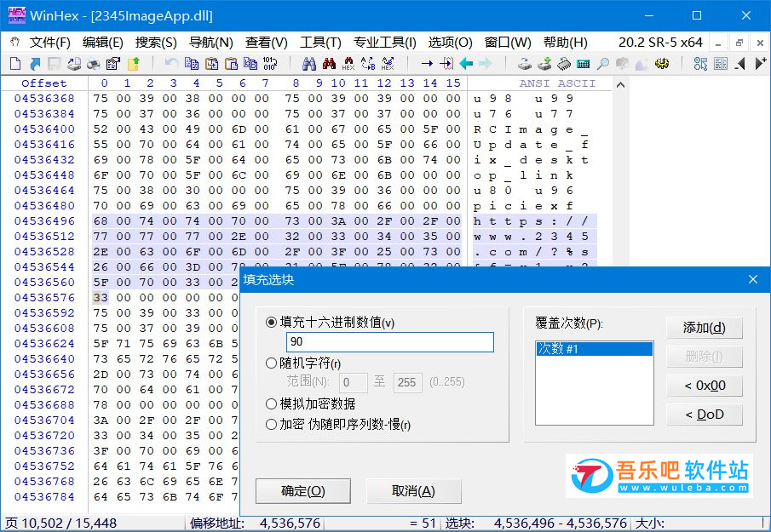Select the 填充十六进制数值 radio option

pos(271,323)
